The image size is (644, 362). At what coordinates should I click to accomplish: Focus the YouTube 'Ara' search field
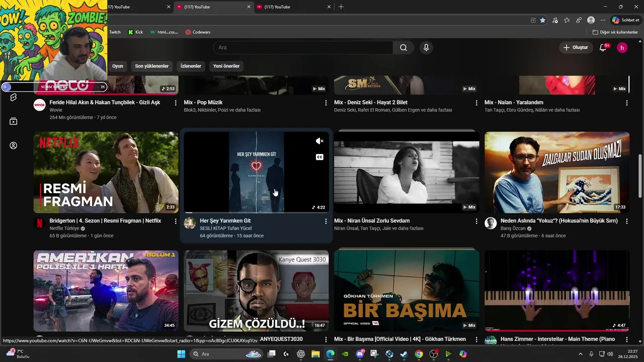point(303,48)
